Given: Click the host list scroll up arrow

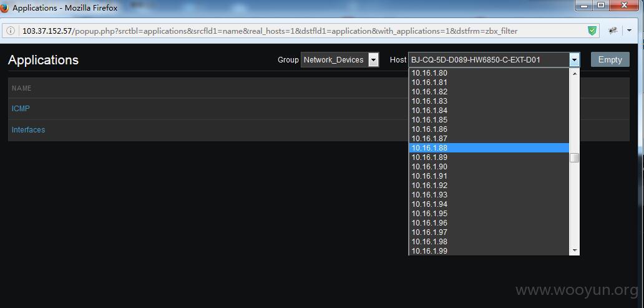Looking at the screenshot, I should tap(575, 73).
